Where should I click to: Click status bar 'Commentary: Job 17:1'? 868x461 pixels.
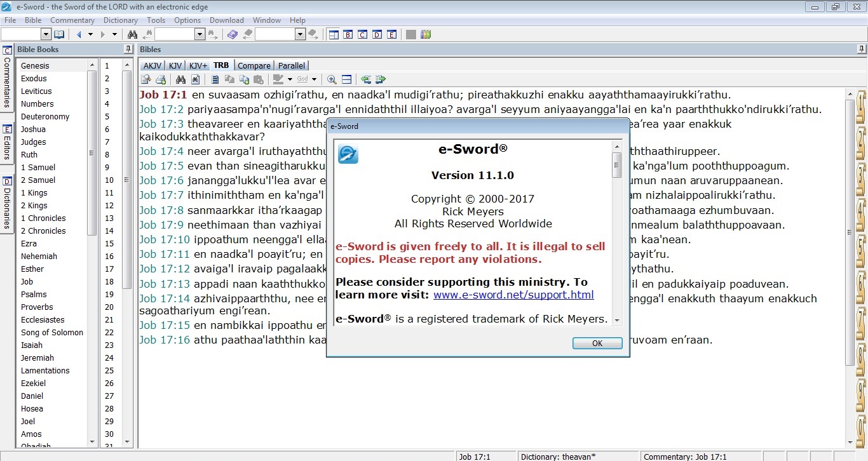[684, 457]
